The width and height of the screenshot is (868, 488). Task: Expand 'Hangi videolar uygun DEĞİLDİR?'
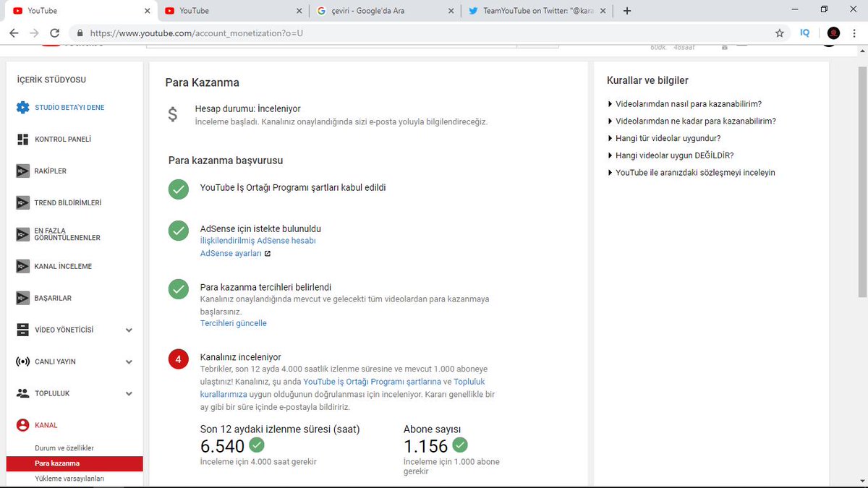671,155
